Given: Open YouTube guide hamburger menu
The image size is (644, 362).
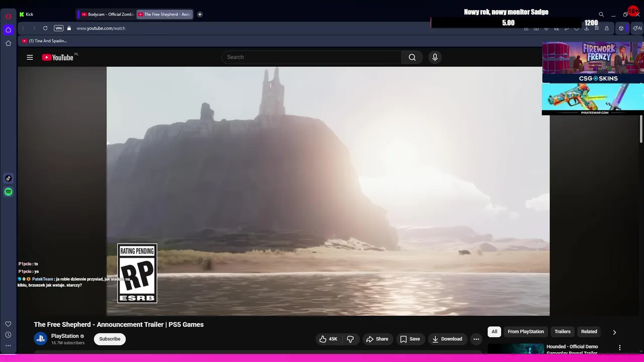Looking at the screenshot, I should (x=30, y=57).
